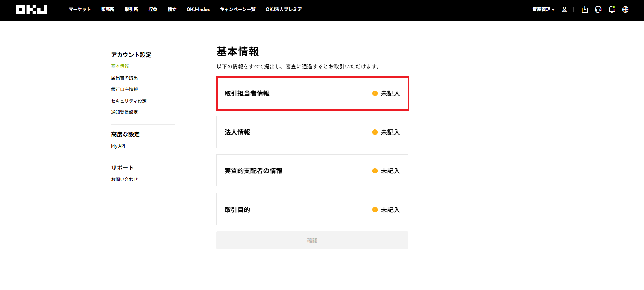Go to 取引所 in top navigation
Viewport: 644px width, 290px height.
point(132,10)
